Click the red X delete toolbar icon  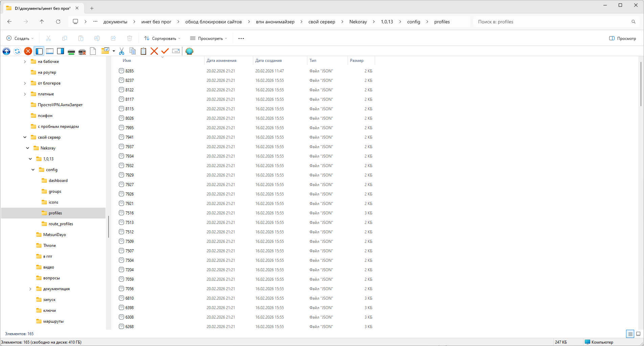[x=154, y=51]
